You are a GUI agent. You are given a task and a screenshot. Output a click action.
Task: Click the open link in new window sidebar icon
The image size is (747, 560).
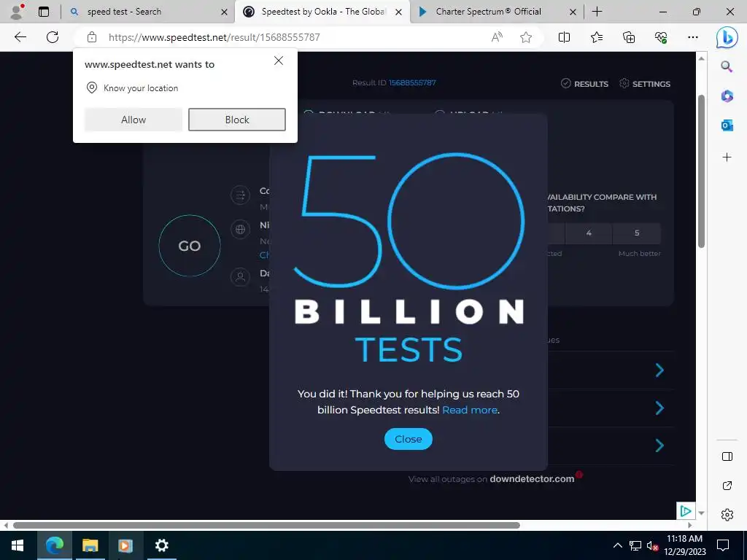coord(727,486)
